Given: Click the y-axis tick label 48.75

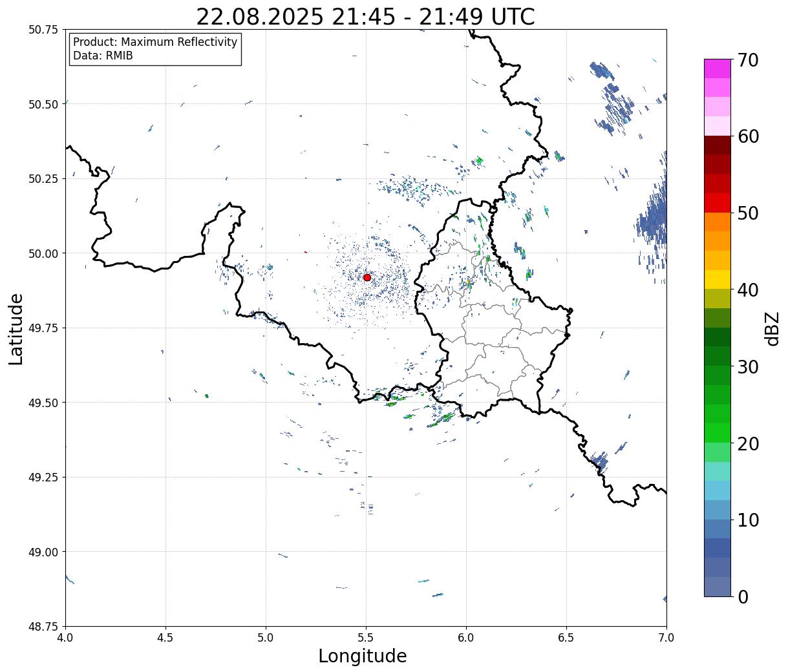Looking at the screenshot, I should (x=43, y=627).
